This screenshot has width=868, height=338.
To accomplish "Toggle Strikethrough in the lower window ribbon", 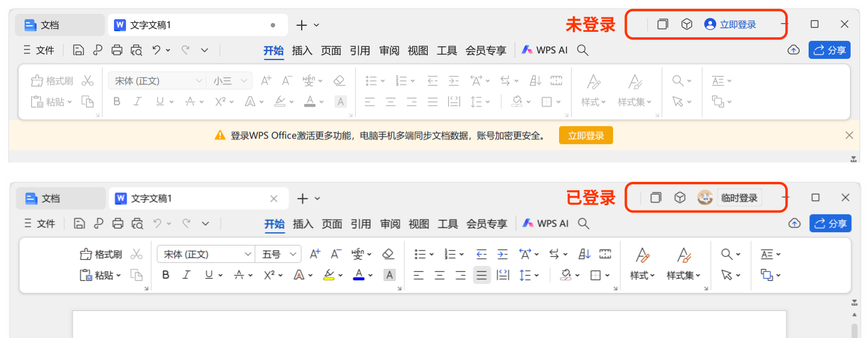I will [x=239, y=275].
